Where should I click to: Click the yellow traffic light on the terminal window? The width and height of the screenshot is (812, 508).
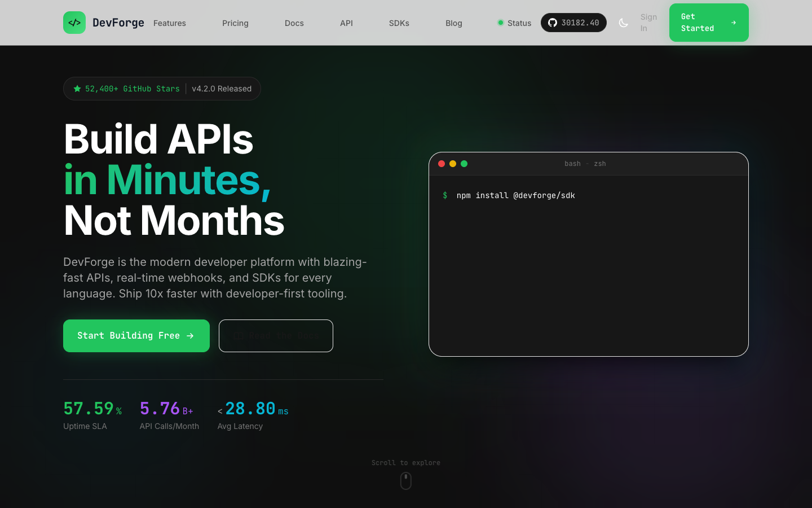coord(453,164)
